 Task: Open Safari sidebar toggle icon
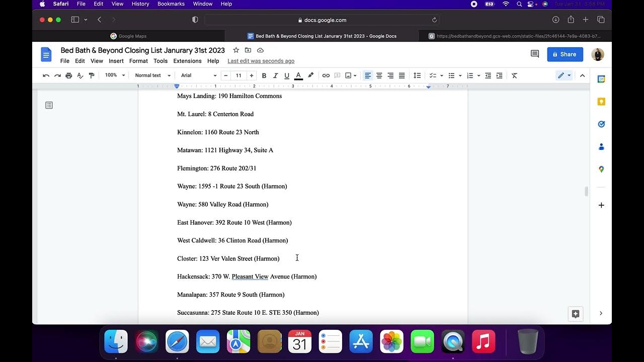coord(75,20)
